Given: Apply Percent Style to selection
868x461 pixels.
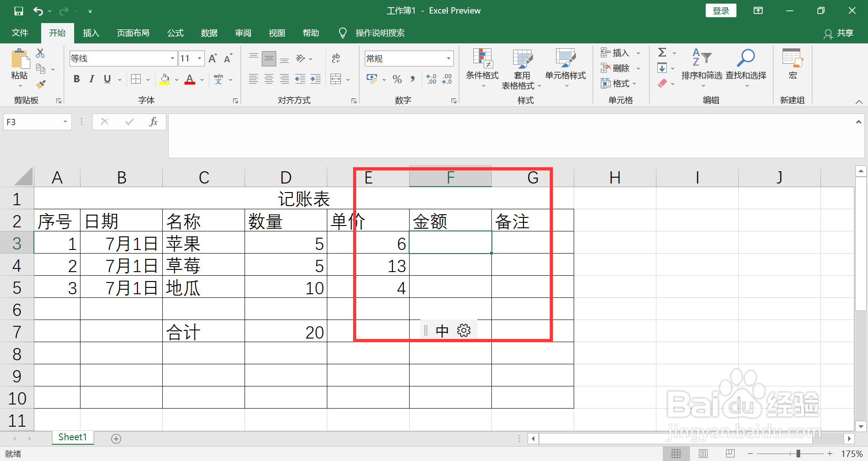Looking at the screenshot, I should point(397,79).
